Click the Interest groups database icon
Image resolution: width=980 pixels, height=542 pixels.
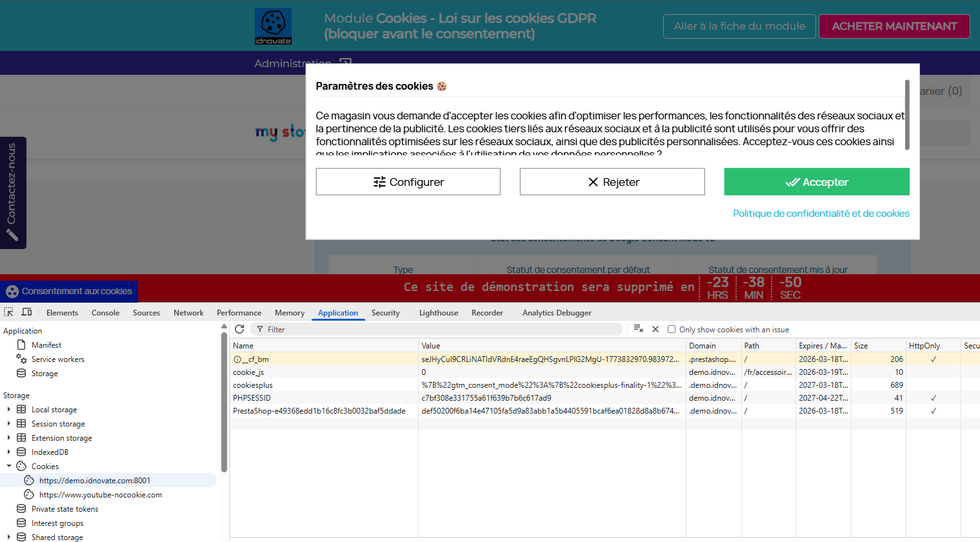tap(21, 523)
